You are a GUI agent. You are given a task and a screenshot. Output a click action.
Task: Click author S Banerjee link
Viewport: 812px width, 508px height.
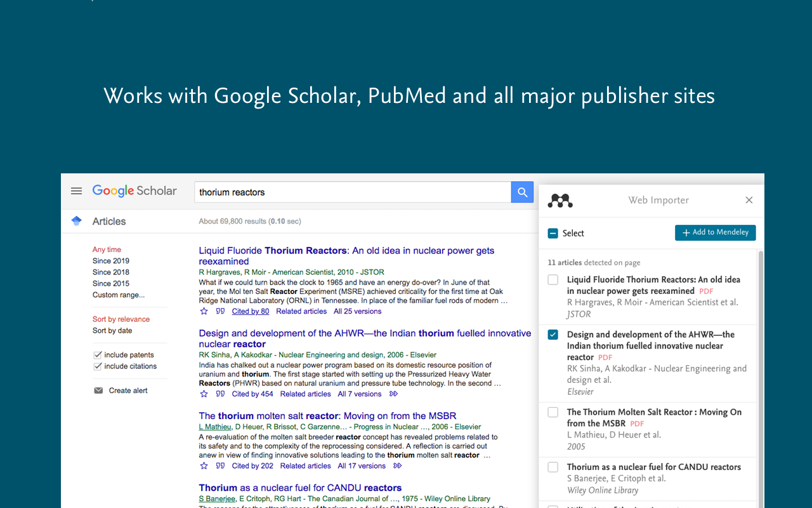pyautogui.click(x=217, y=498)
